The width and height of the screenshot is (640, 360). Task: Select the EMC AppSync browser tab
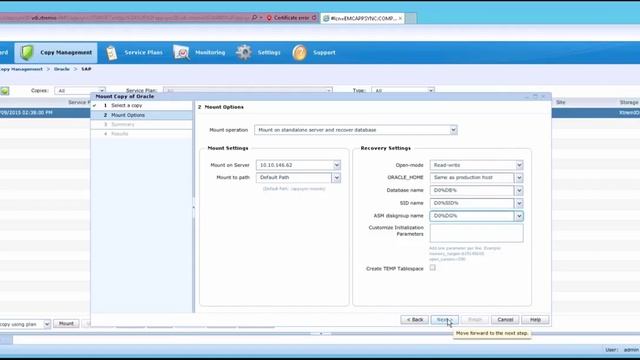362,18
